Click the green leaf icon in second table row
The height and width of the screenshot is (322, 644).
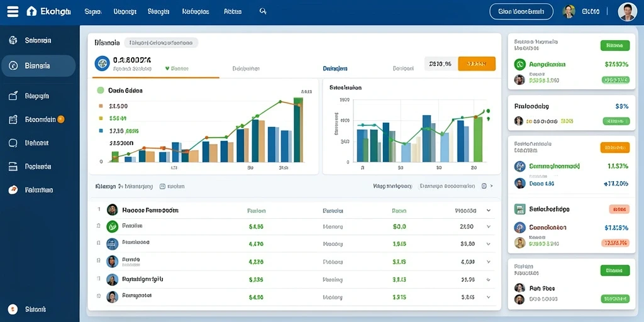112,226
